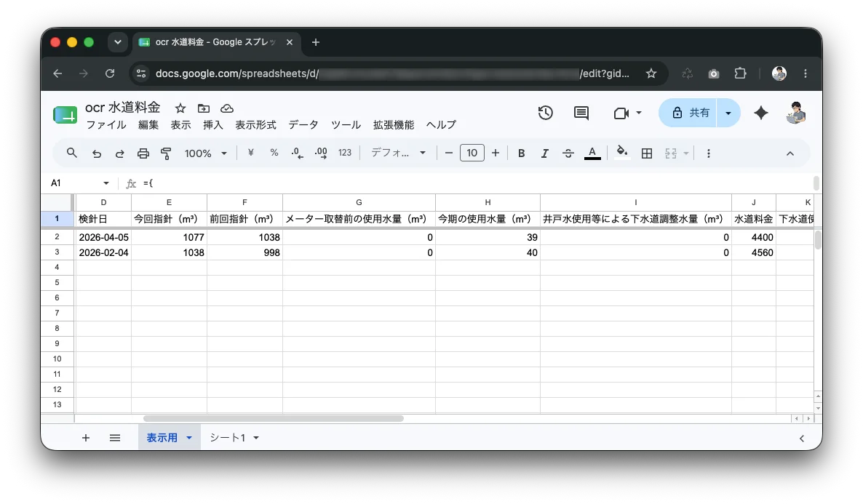Open the ファイル menu
This screenshot has height=504, width=863.
point(106,125)
